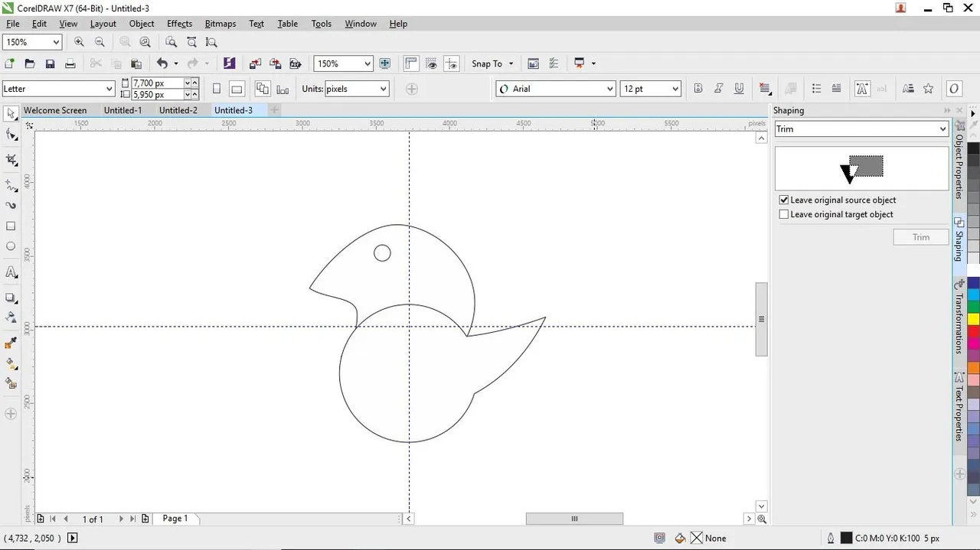980x550 pixels.
Task: Set Portrait page orientation
Action: tap(217, 89)
